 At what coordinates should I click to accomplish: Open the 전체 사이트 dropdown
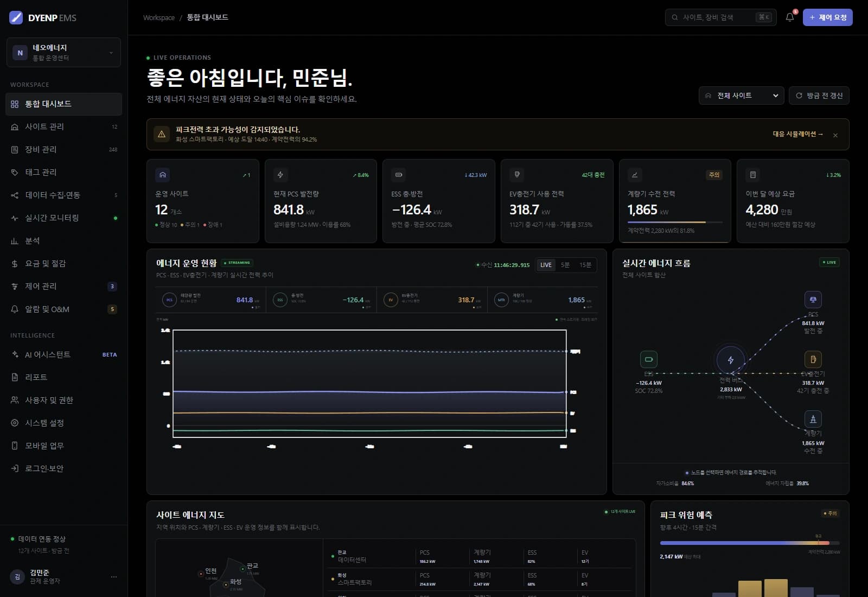point(742,96)
